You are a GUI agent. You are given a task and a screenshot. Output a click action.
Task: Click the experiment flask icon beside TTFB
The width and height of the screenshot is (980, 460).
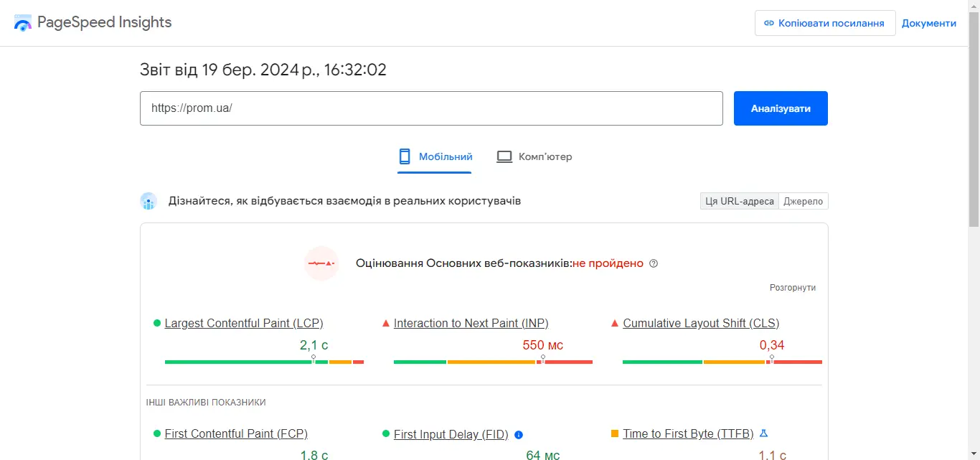point(763,433)
